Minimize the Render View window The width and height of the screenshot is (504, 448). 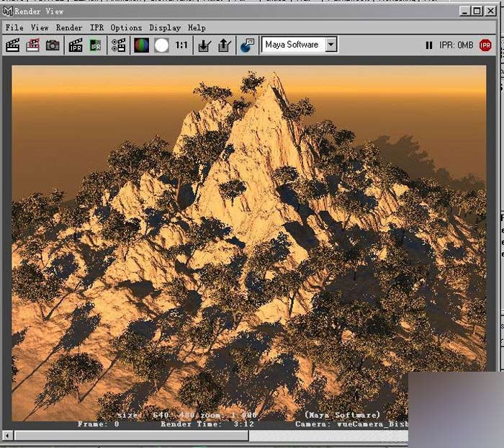[464, 12]
